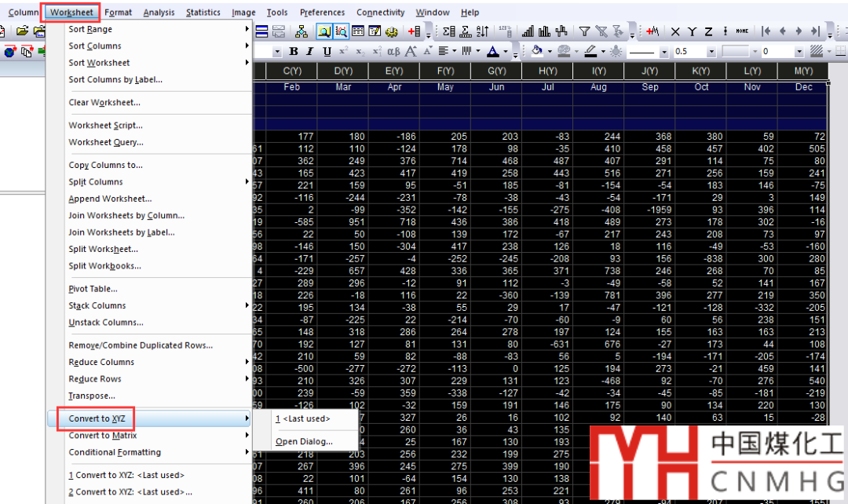Select Transpose in the Worksheet menu
Viewport: 848px width, 504px height.
point(92,396)
